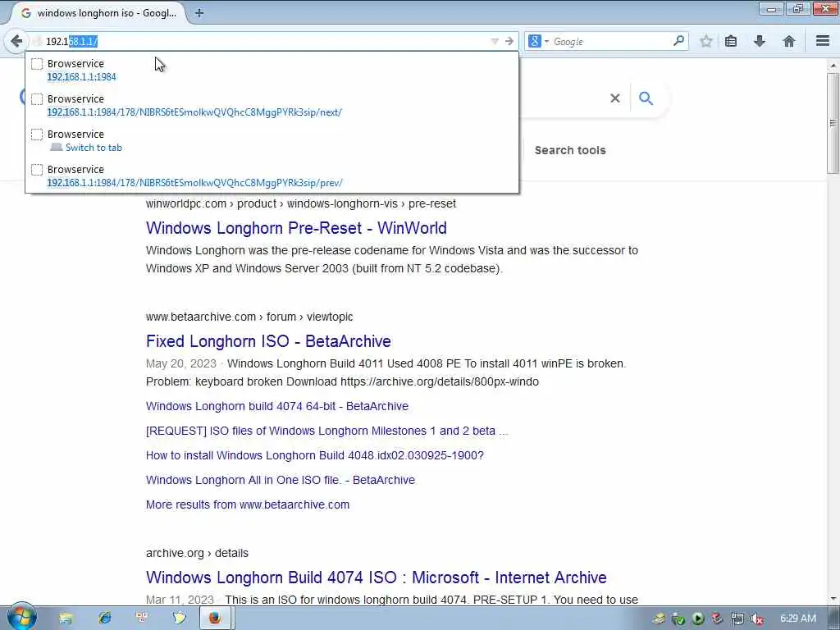Click the scrollbar down arrow

(833, 599)
